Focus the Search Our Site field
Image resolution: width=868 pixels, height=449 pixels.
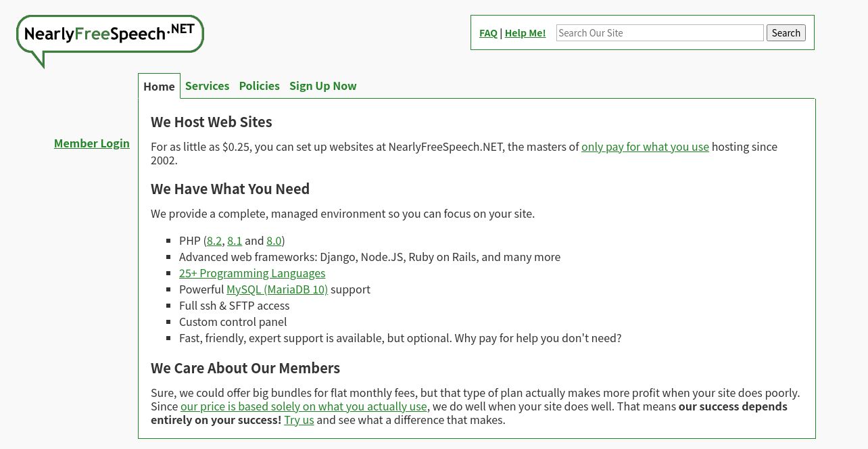[660, 33]
